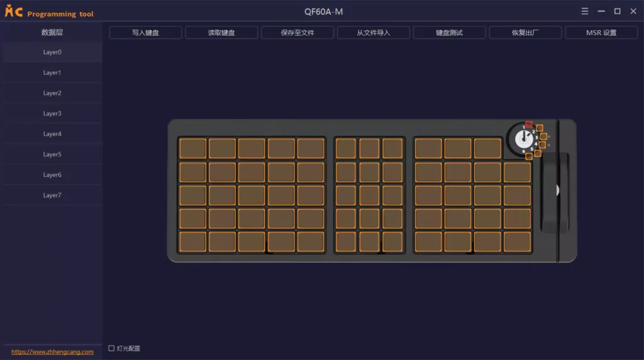This screenshot has width=644, height=360.
Task: Open the zhhengcang.com website link
Action: pyautogui.click(x=52, y=352)
